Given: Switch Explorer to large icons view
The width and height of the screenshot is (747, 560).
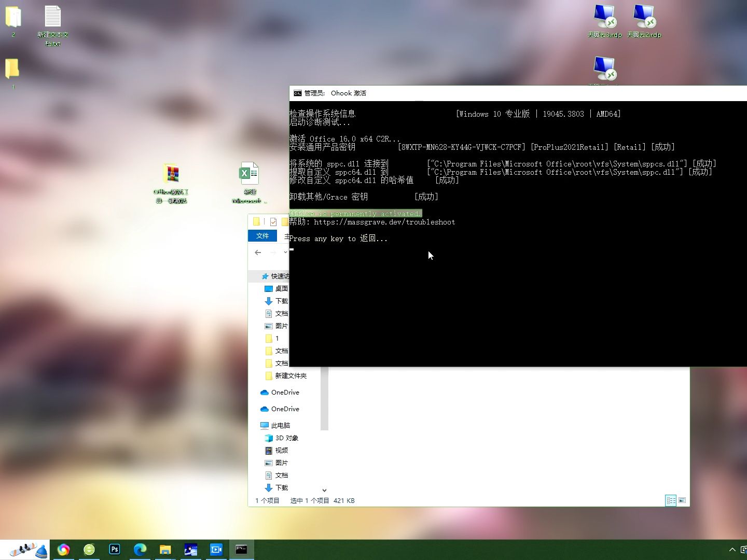Looking at the screenshot, I should [682, 500].
